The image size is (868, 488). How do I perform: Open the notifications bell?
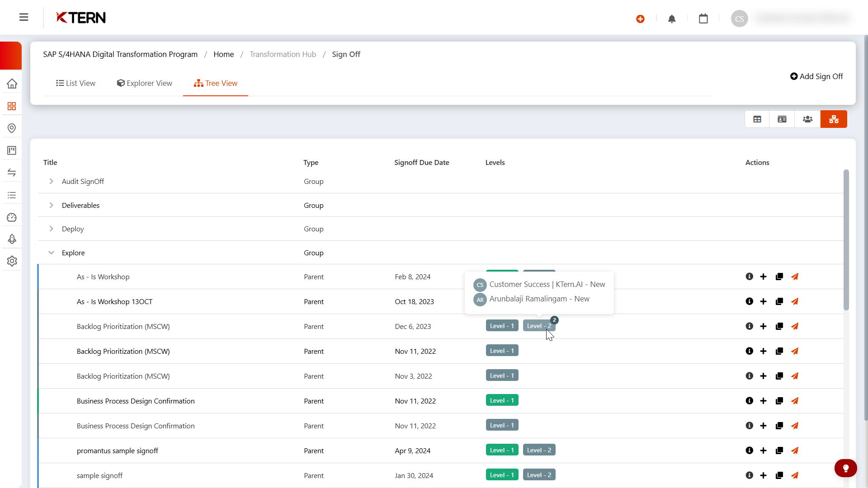click(672, 19)
